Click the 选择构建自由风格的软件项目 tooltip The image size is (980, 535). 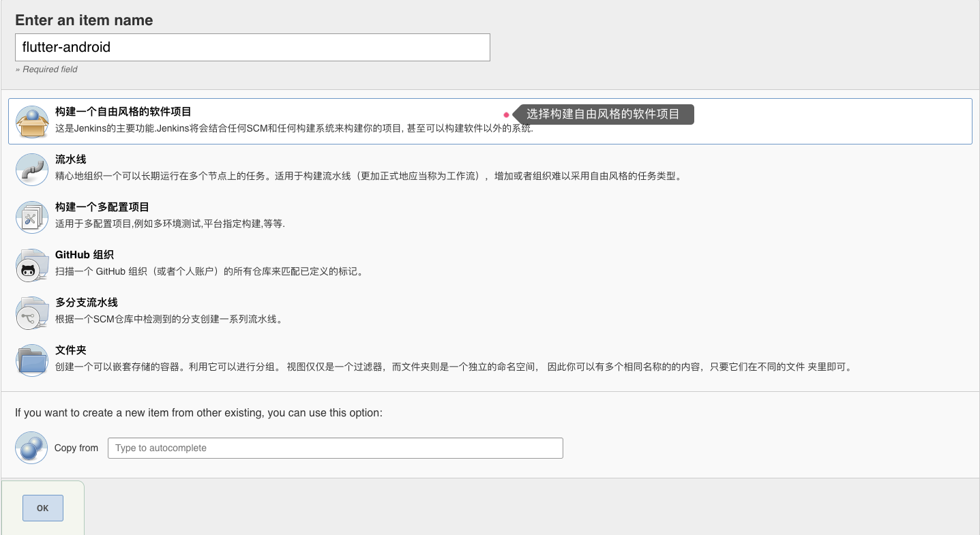[x=603, y=114]
